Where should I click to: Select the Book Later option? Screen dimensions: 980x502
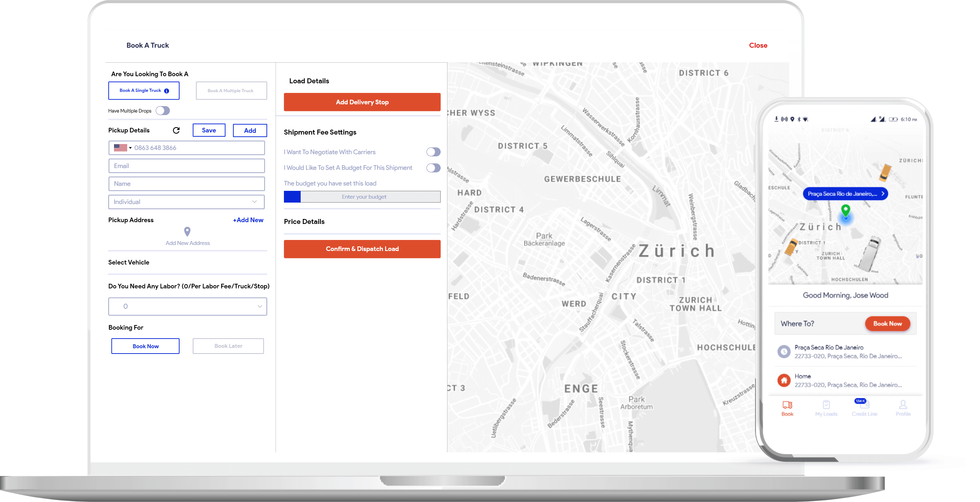tap(228, 346)
